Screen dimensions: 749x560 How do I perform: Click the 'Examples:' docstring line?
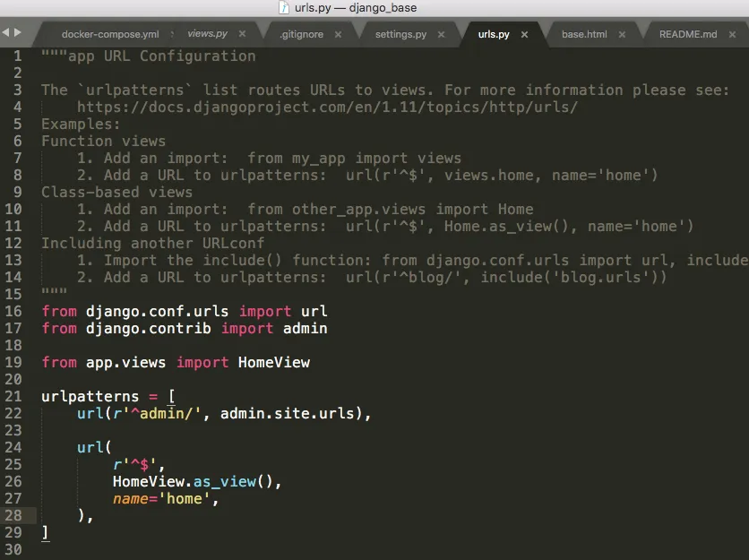click(81, 125)
